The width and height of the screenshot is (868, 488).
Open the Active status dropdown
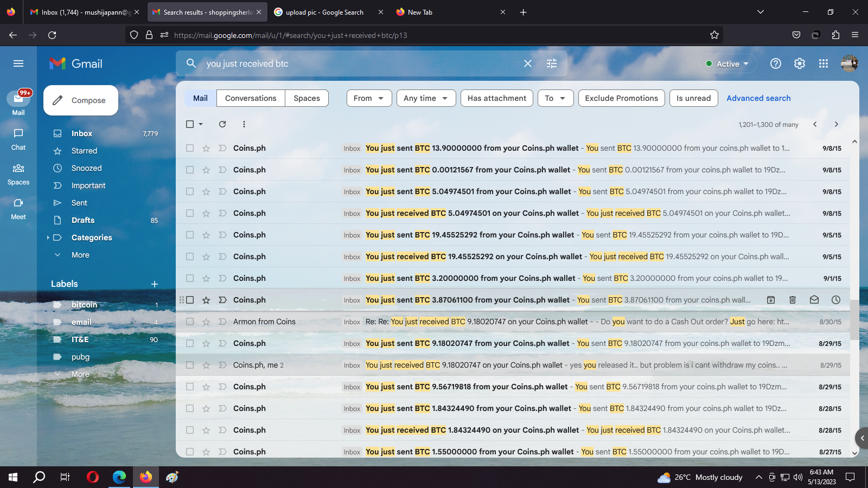point(727,63)
